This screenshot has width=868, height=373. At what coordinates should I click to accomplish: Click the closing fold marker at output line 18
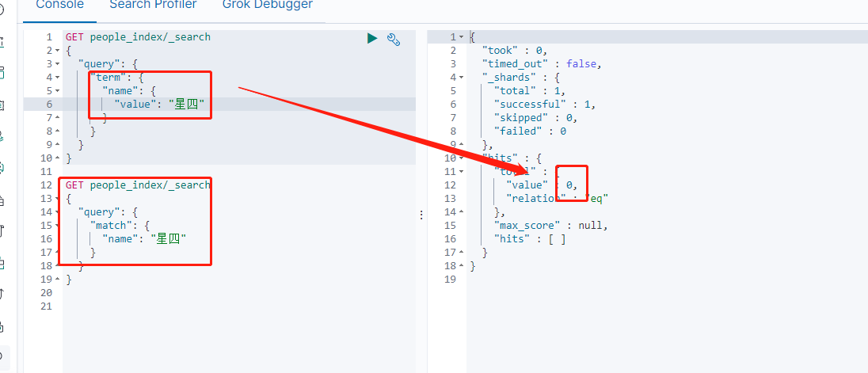tap(462, 266)
